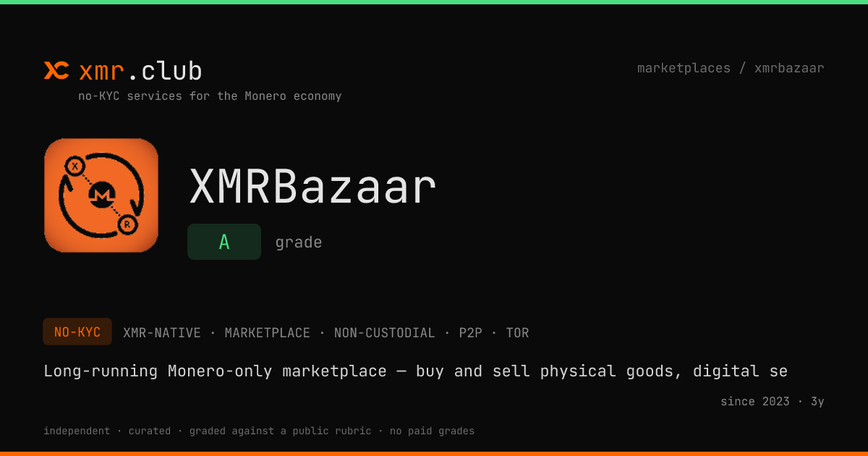Click the 'graded against a public rubric' footer text
The image size is (868, 456).
(x=281, y=431)
